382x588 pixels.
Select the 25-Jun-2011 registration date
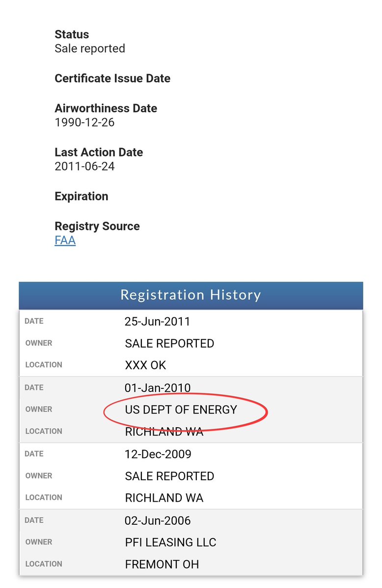click(x=157, y=322)
